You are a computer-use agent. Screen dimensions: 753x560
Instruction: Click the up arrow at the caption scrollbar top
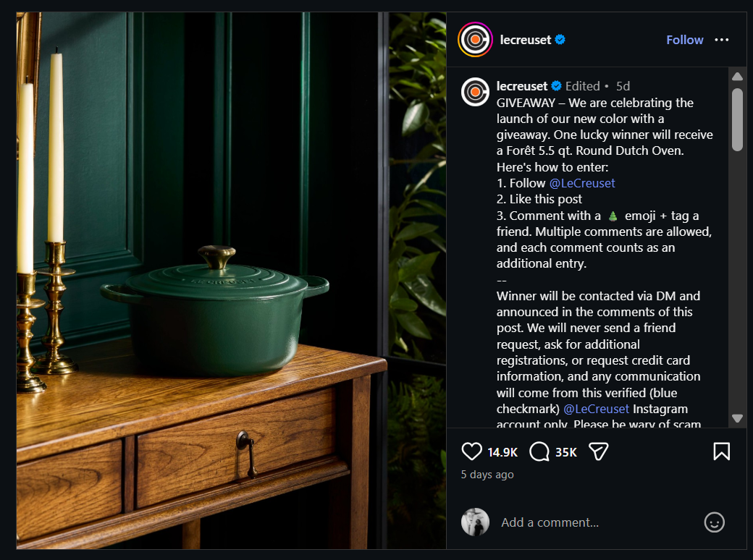tap(738, 75)
